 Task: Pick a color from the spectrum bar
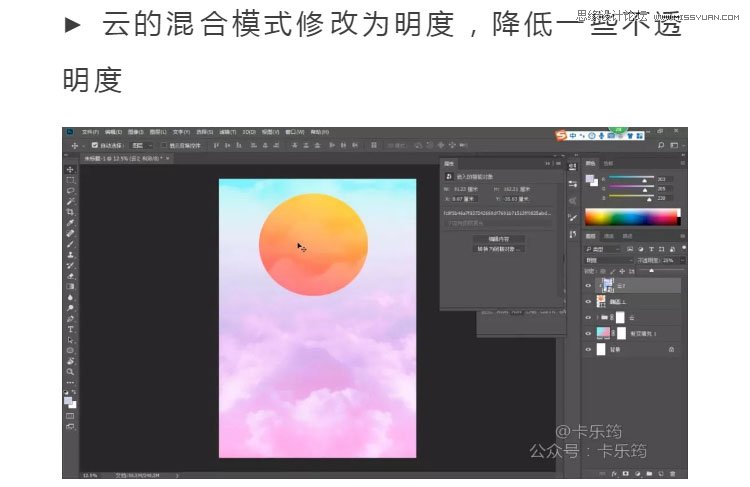click(x=630, y=217)
